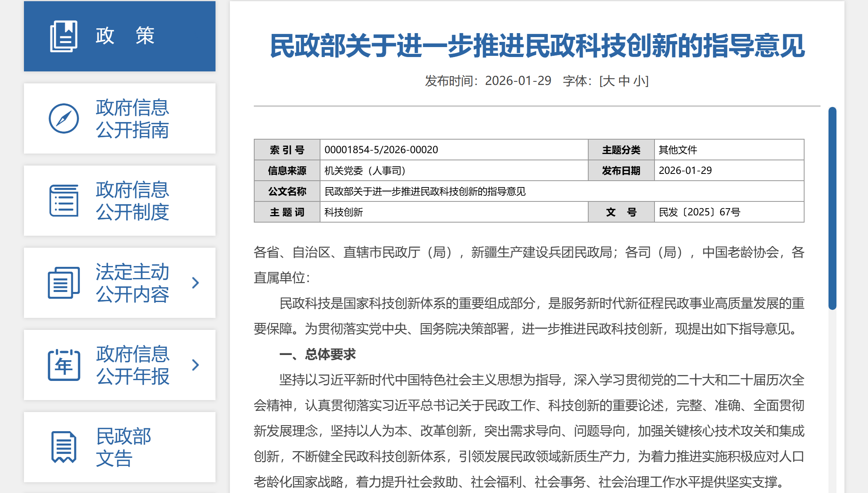Click the source cell 机关党委（人事司）

tap(454, 170)
